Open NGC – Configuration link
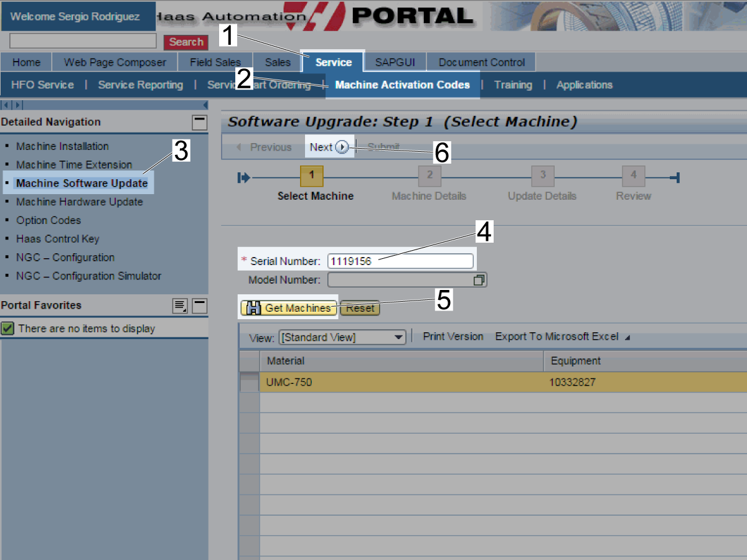747x560 pixels. coord(65,257)
